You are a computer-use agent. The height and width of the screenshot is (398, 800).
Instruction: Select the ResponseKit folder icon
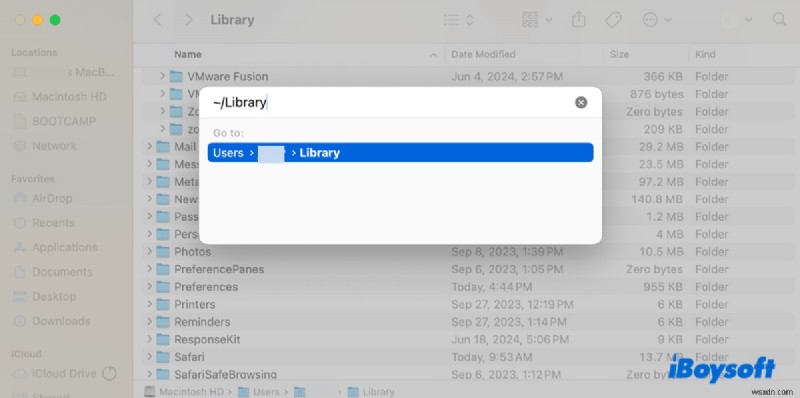[x=163, y=339]
